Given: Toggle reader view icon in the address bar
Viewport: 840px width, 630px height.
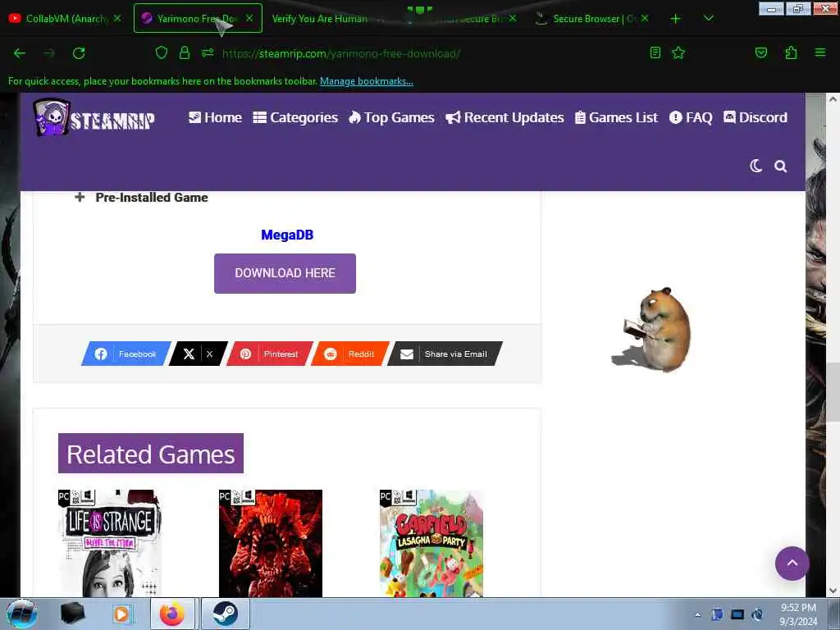Looking at the screenshot, I should point(655,52).
